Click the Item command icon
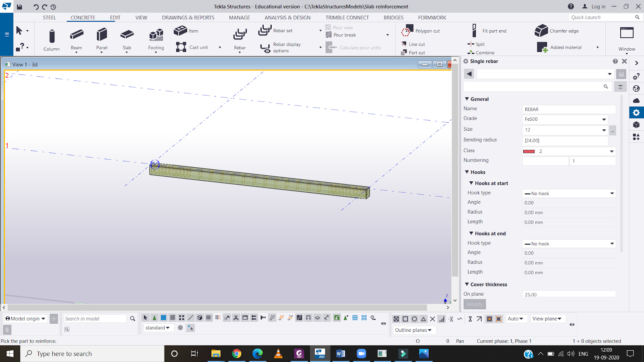644x362 pixels. [180, 31]
